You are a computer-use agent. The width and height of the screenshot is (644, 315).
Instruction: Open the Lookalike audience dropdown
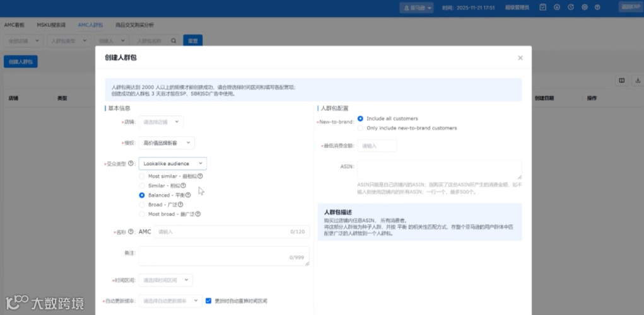pos(173,163)
